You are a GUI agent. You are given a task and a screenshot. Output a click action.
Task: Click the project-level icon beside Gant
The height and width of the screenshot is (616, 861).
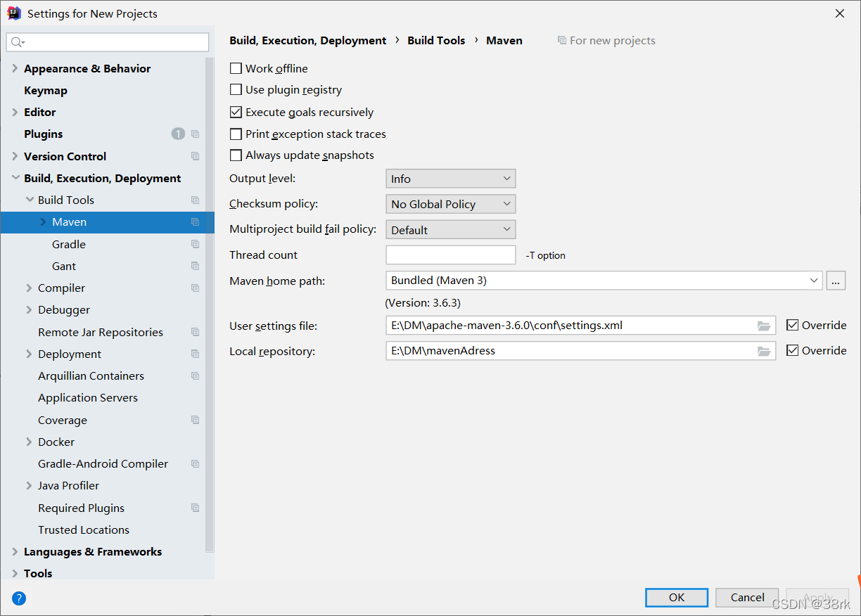pyautogui.click(x=196, y=267)
